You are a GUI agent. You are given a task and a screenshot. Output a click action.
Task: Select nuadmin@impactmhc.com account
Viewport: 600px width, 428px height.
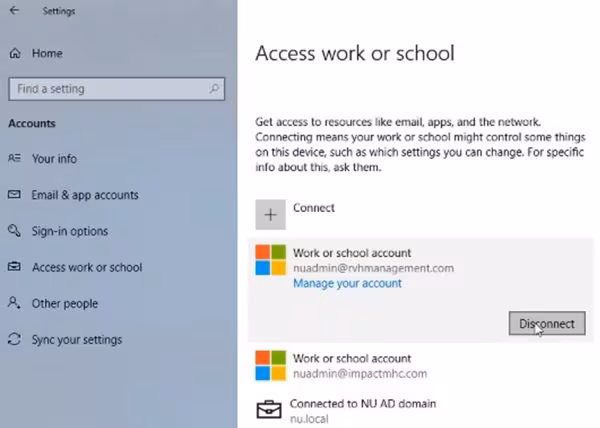click(x=360, y=374)
